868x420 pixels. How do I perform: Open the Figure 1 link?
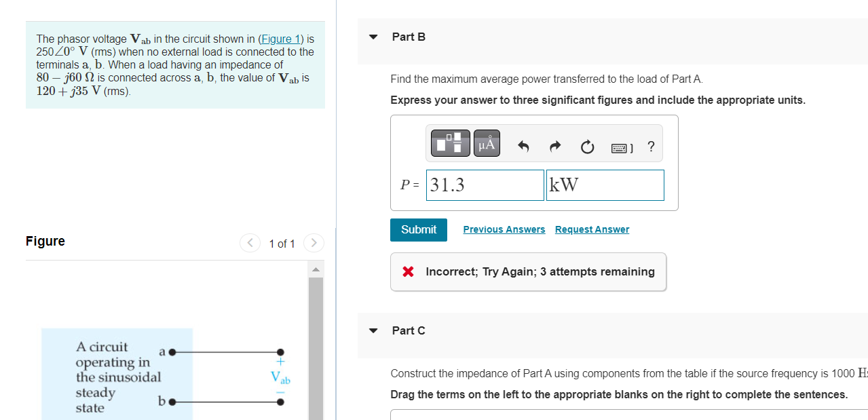tap(280, 39)
